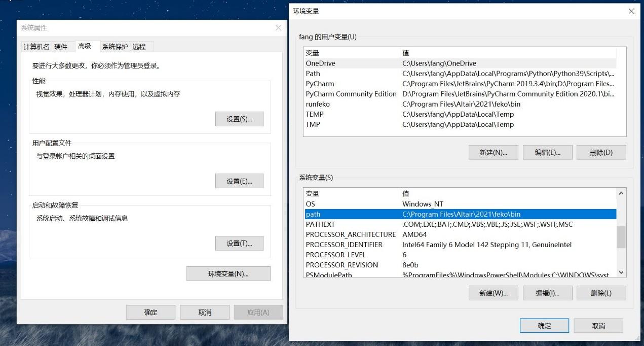Select the PATHEXT system variable

355,224
